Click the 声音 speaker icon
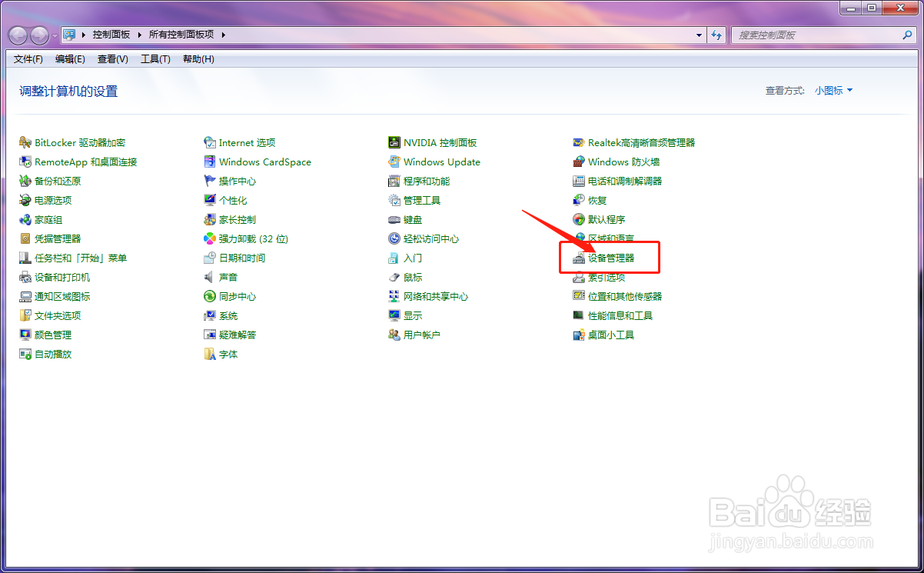 coord(210,277)
